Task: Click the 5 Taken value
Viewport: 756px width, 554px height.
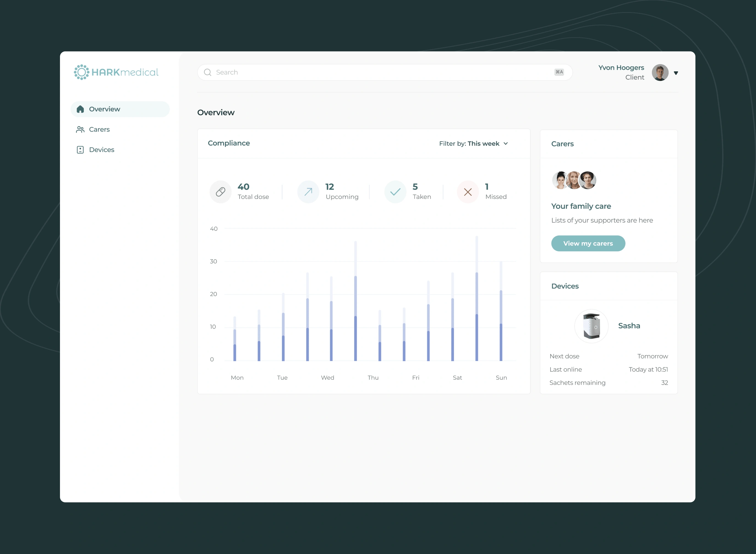Action: pyautogui.click(x=415, y=187)
